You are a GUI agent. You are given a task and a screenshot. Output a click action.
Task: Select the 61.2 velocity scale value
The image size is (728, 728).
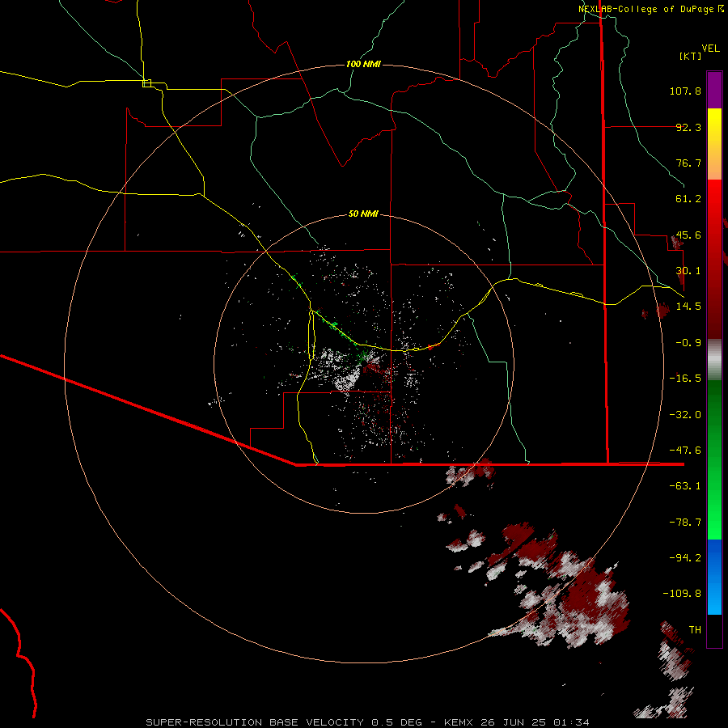point(688,199)
